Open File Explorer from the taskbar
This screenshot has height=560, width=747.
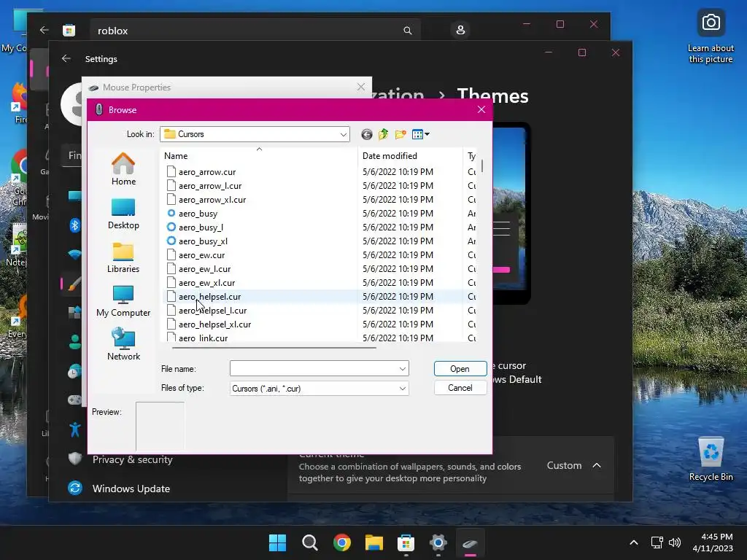374,542
